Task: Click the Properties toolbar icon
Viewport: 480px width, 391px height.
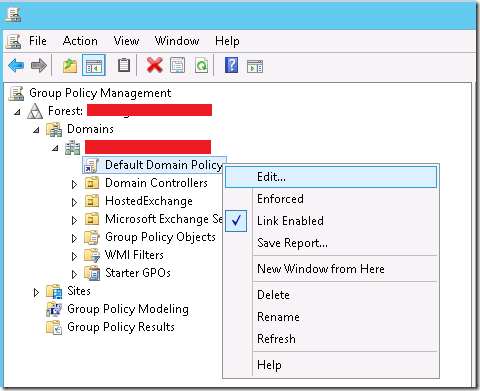Action: click(x=177, y=65)
